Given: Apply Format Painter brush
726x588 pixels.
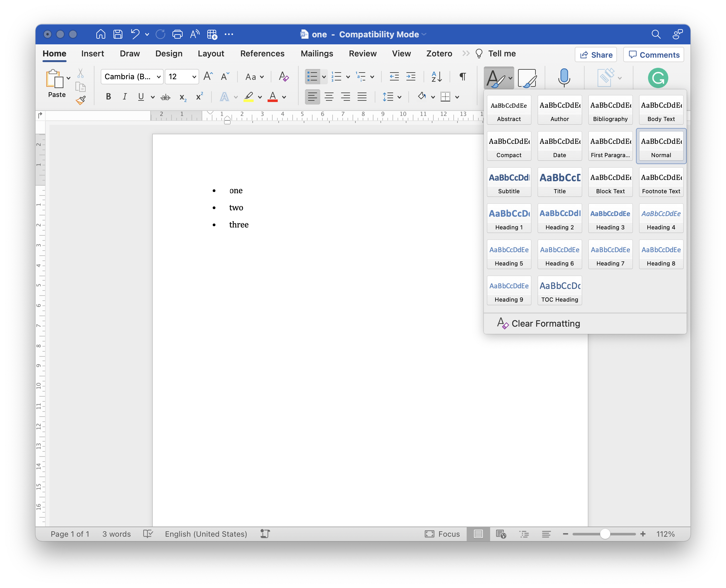Looking at the screenshot, I should coord(80,100).
